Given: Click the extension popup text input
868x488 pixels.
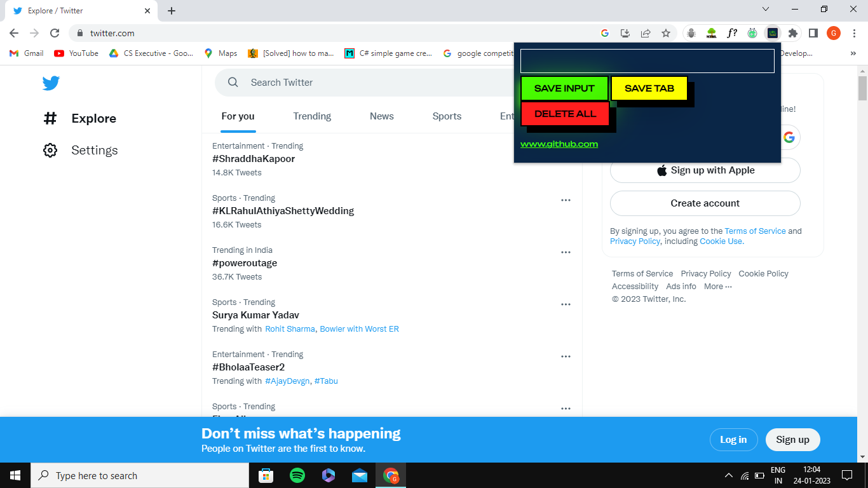Looking at the screenshot, I should [x=647, y=61].
